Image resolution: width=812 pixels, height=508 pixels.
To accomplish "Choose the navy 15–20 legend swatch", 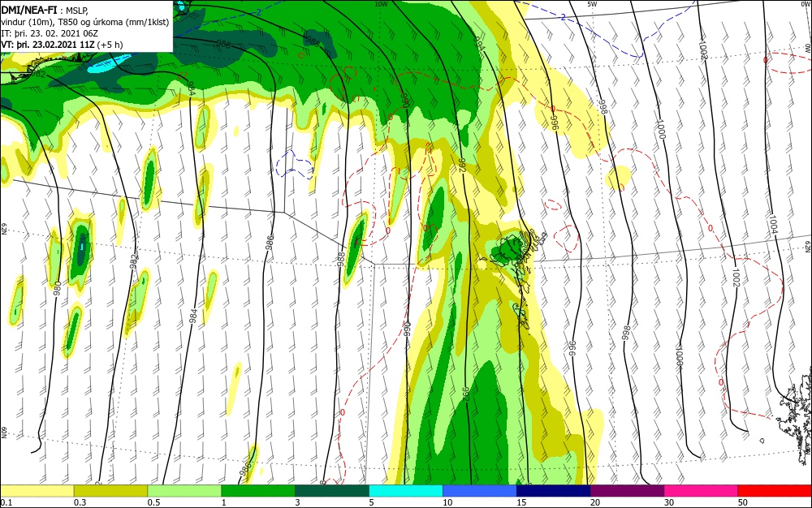I will 553,491.
